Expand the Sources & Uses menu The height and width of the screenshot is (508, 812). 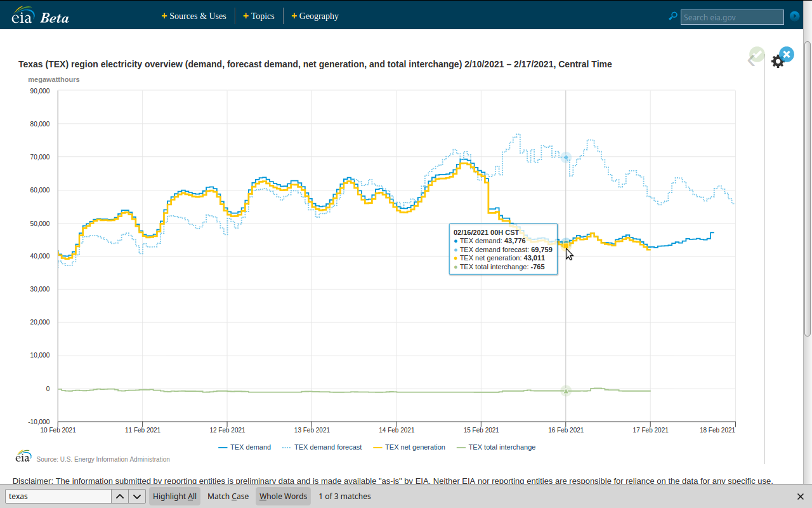pos(194,16)
